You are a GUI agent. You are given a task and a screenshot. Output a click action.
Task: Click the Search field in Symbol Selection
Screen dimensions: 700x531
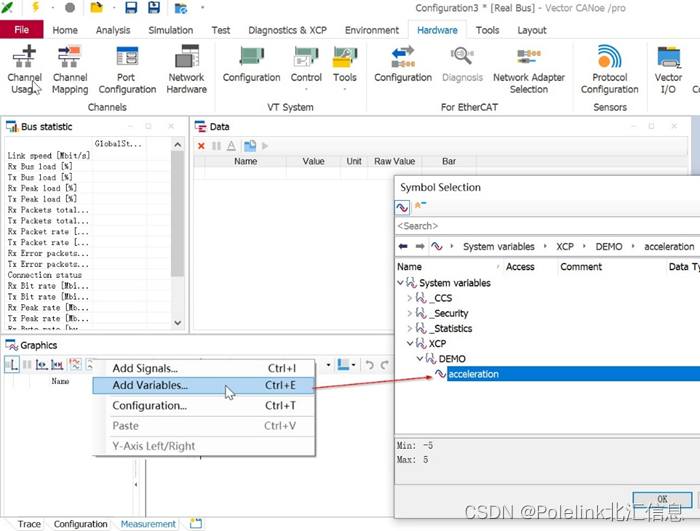point(547,226)
